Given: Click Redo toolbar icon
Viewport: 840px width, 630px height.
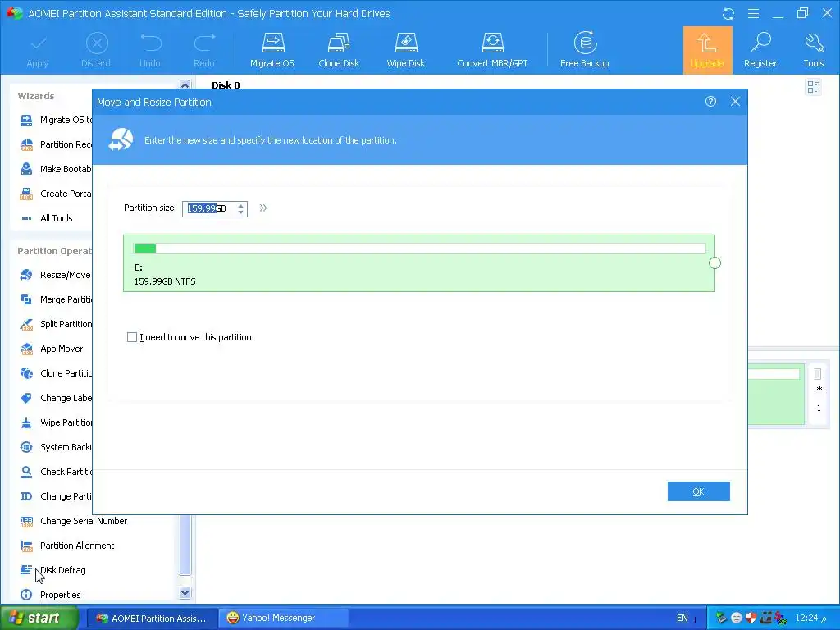Looking at the screenshot, I should click(x=204, y=50).
